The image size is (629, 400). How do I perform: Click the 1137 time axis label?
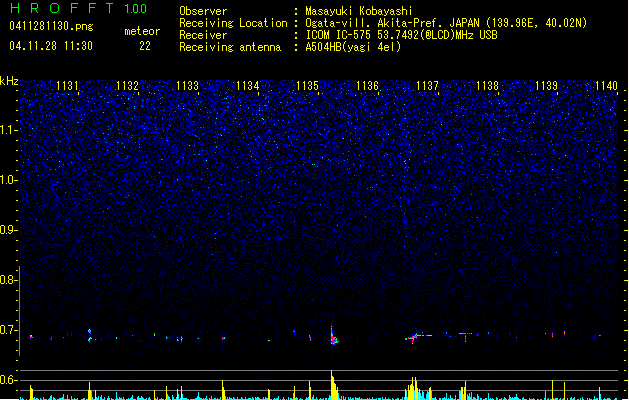427,86
